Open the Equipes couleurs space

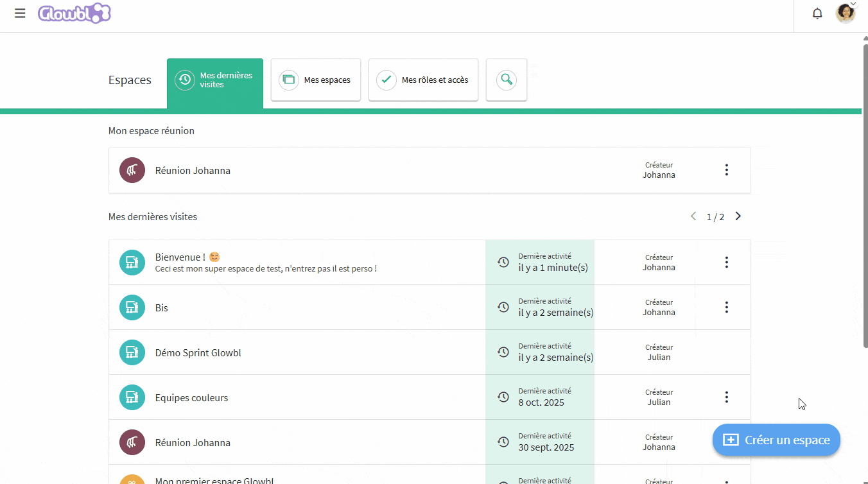pos(192,398)
